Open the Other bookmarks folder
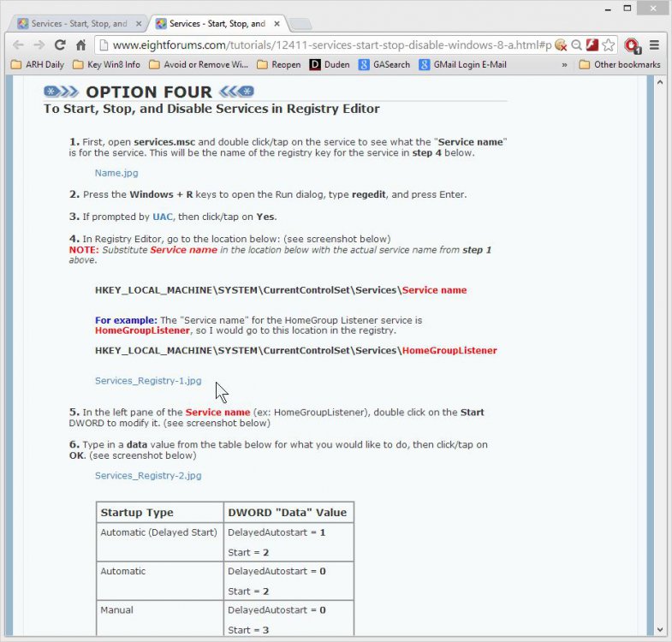Screen dimensions: 672x642 pos(619,64)
